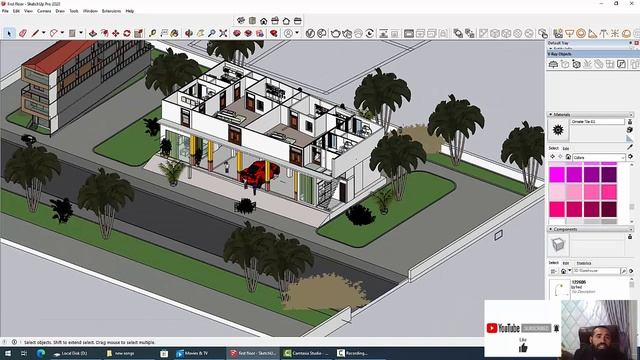This screenshot has height=360, width=640.
Task: Pick the dark purple color swatch
Action: pos(609,175)
